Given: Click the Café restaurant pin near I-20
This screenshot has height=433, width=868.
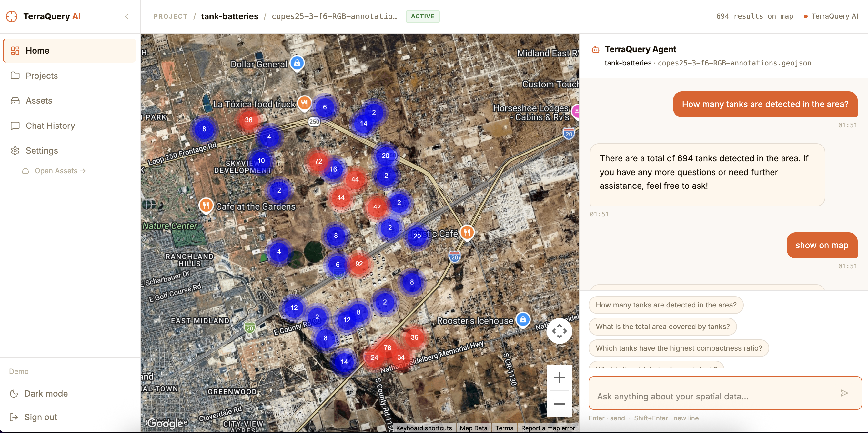Looking at the screenshot, I should [x=467, y=232].
